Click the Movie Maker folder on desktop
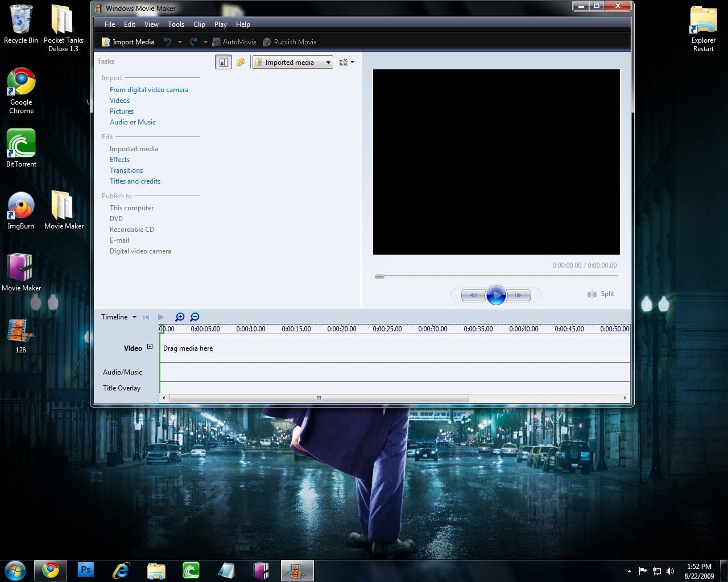Viewport: 728px width, 582px height. pyautogui.click(x=64, y=210)
